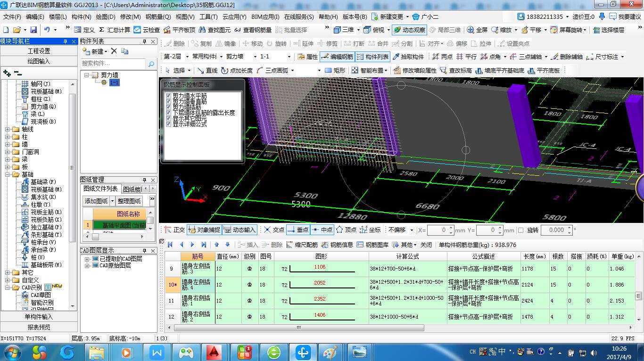Select 点加长度 point plus length tool
The image size is (644, 361).
coord(237,70)
